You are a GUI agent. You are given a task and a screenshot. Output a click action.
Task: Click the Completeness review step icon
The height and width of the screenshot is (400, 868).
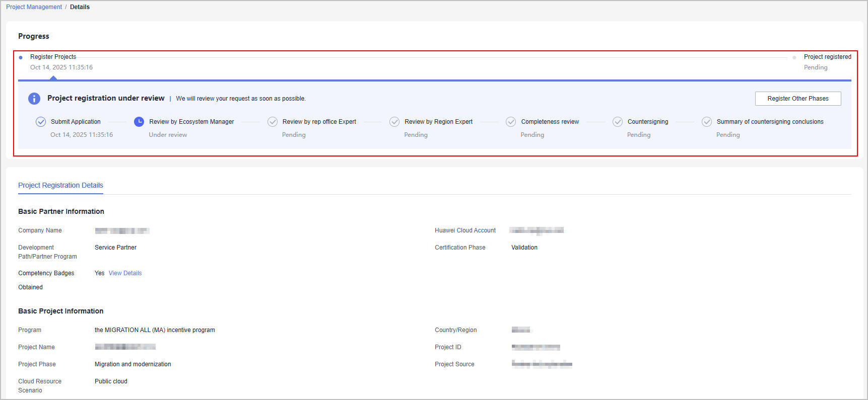point(511,122)
